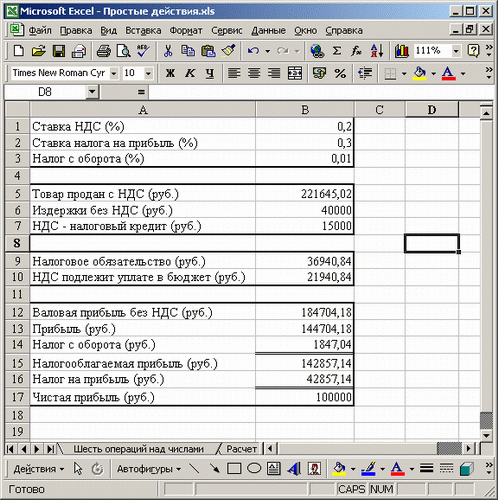Select the Format Painter brush icon
Screen dimensions: 498x500
point(229,51)
